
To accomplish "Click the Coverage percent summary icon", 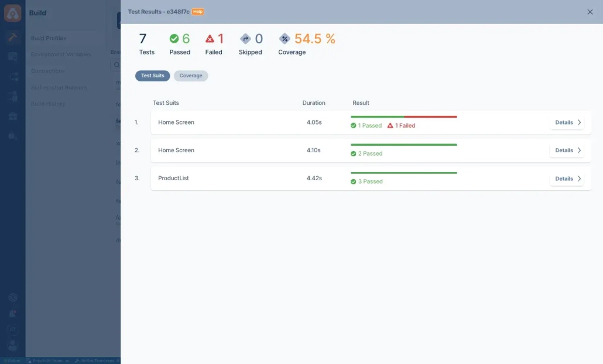I will click(x=285, y=39).
